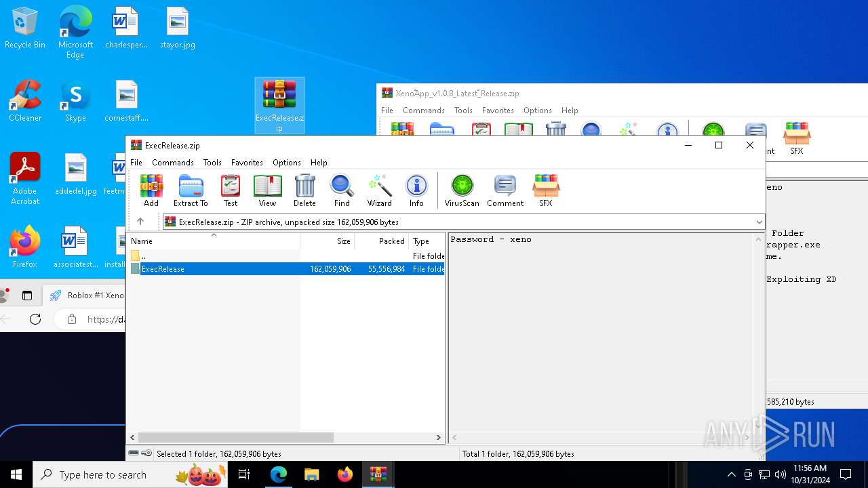Open Recycle Bin desktop icon

25,28
